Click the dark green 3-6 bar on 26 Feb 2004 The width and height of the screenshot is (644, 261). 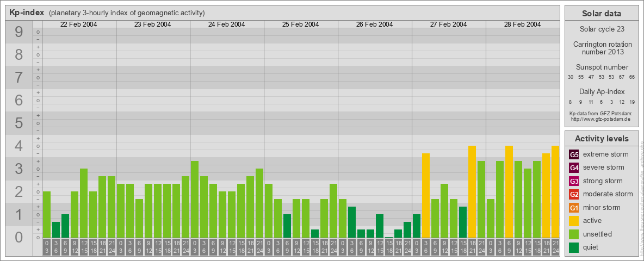tap(352, 222)
